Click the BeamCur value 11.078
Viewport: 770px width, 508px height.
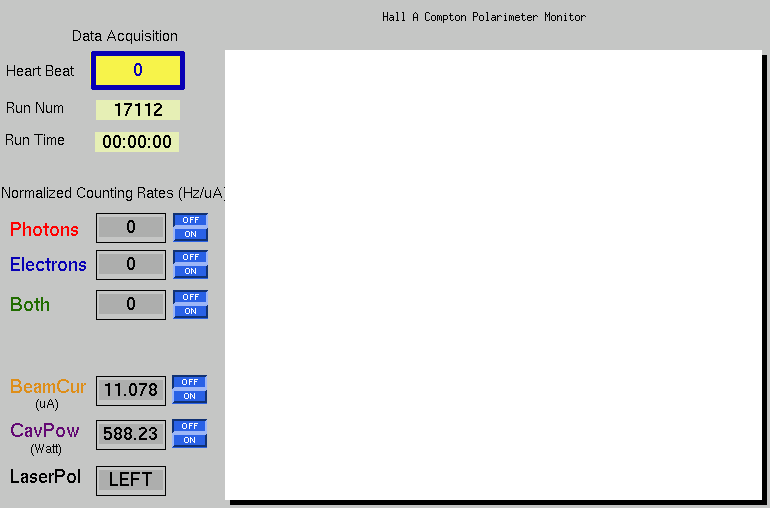click(131, 391)
